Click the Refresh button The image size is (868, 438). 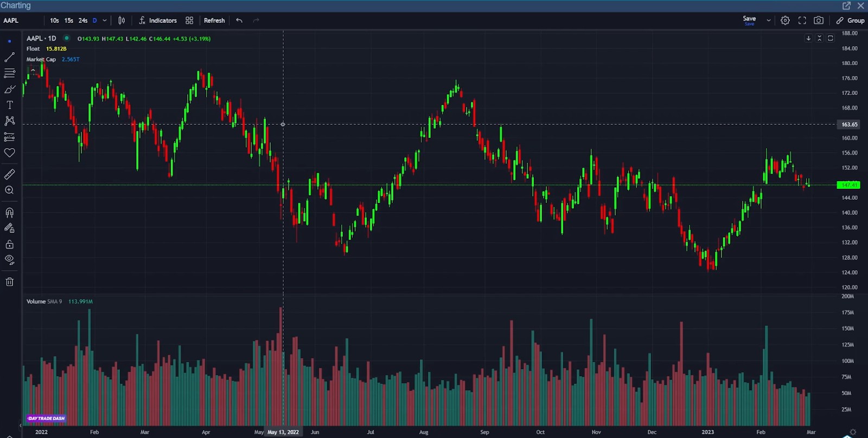[x=214, y=21]
